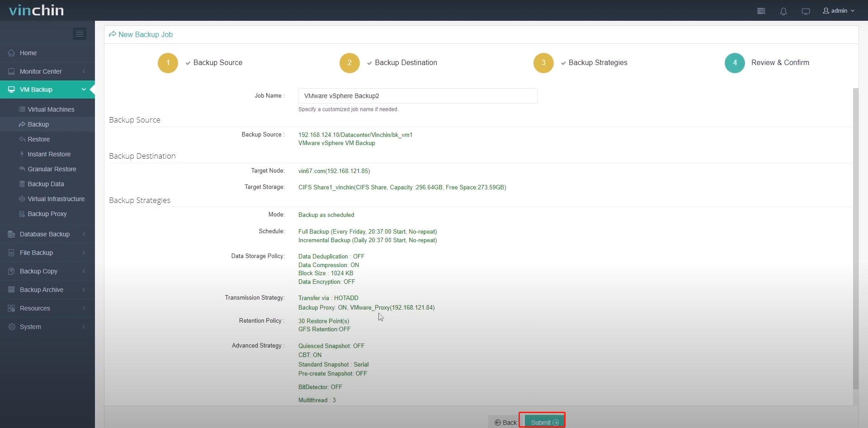Click '30 Restore Point(s)' text
This screenshot has height=428, width=868.
click(x=324, y=321)
